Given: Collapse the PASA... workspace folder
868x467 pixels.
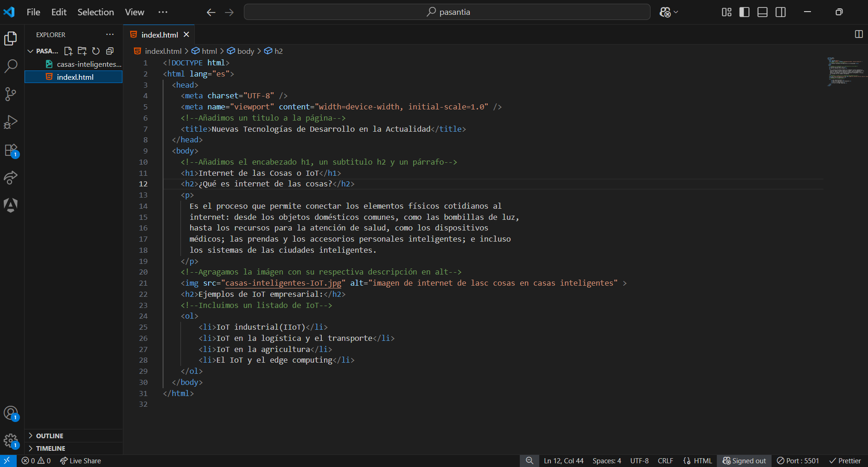Looking at the screenshot, I should (30, 51).
